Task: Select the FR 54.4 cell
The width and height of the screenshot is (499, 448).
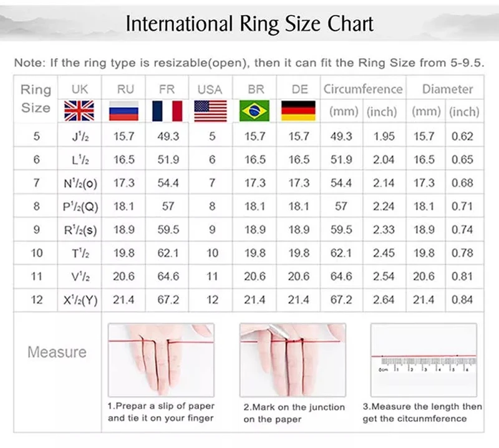Action: pos(167,183)
